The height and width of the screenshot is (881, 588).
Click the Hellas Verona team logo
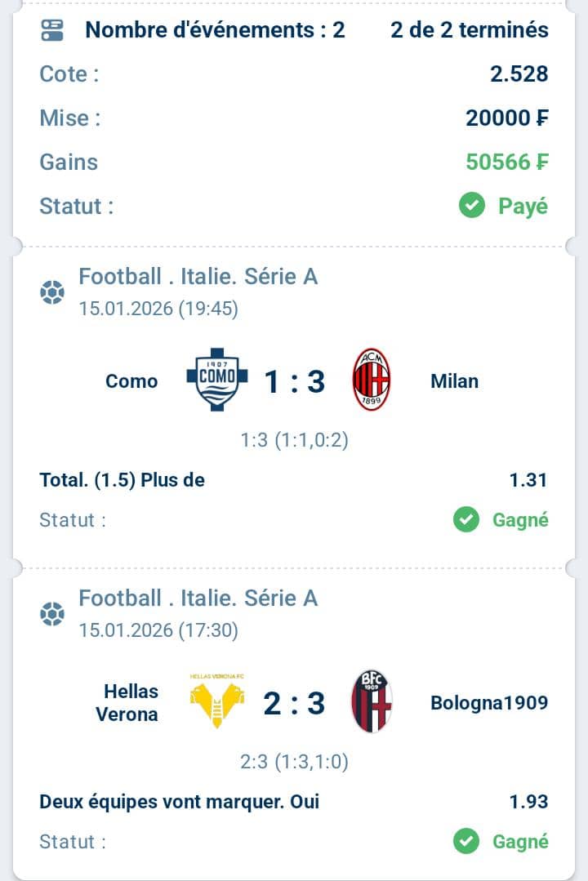pos(216,702)
